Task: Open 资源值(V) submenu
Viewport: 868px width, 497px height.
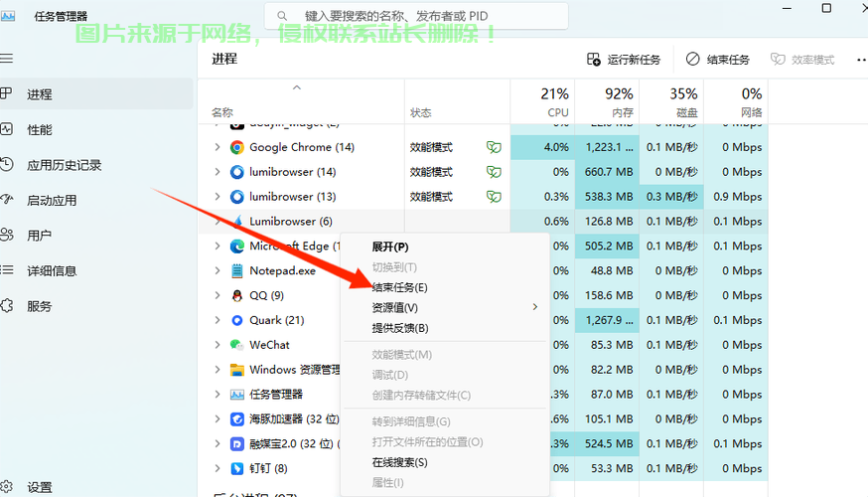Action: coord(445,307)
